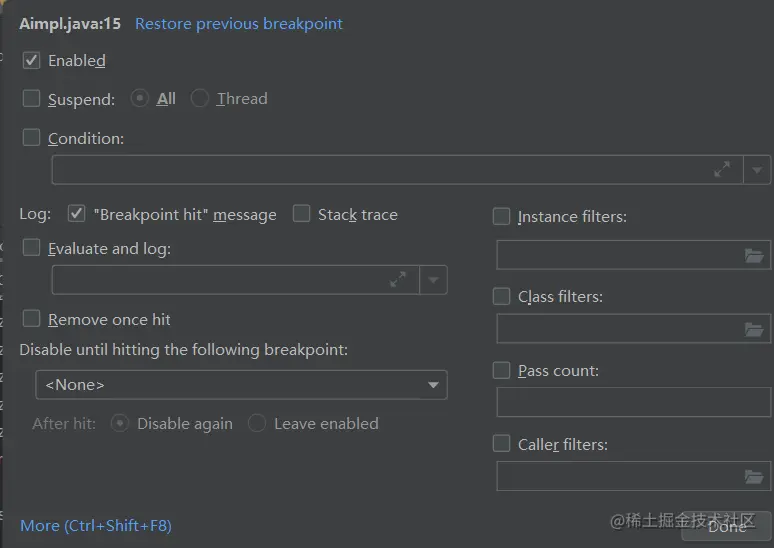
Task: Check the Class filters checkbox
Action: pos(502,296)
